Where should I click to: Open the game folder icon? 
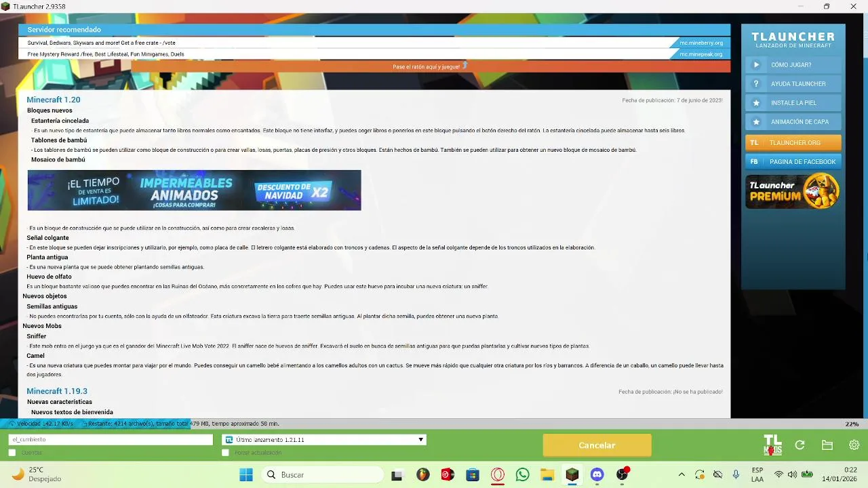827,445
